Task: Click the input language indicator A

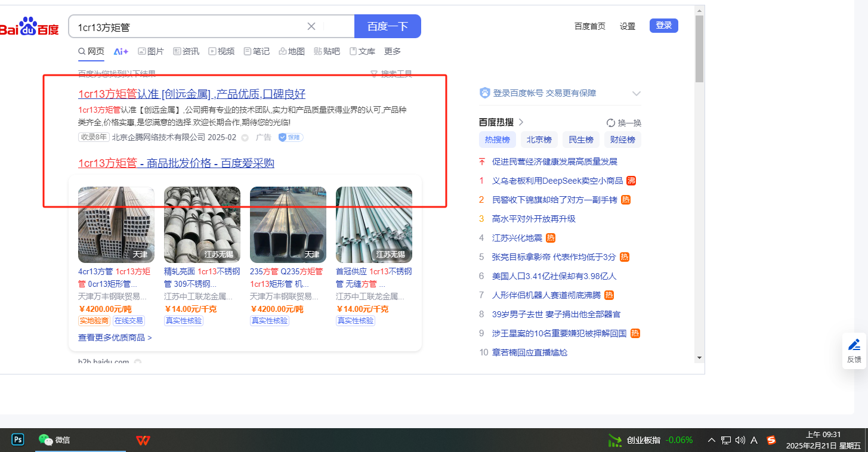Action: pos(754,440)
